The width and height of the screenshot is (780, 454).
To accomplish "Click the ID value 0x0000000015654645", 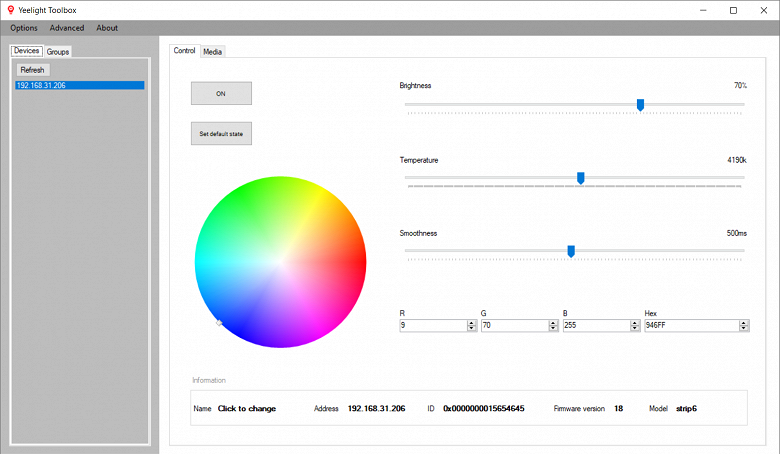I will coord(484,408).
